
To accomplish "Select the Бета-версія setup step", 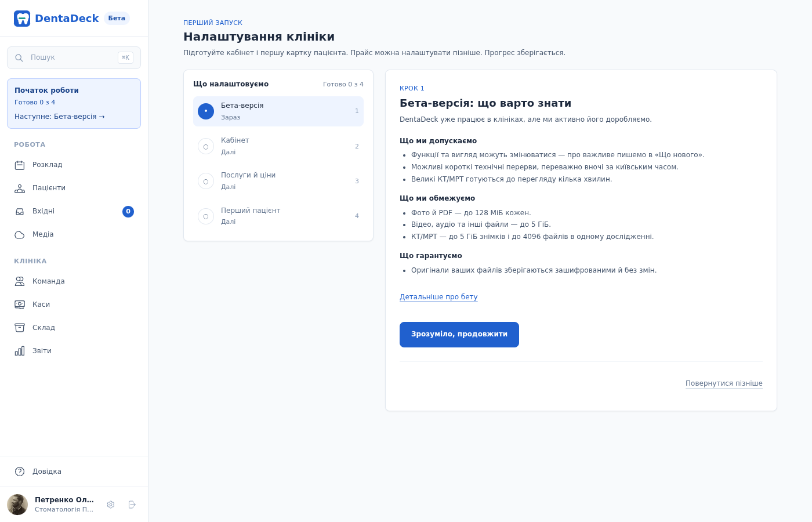I will (278, 111).
